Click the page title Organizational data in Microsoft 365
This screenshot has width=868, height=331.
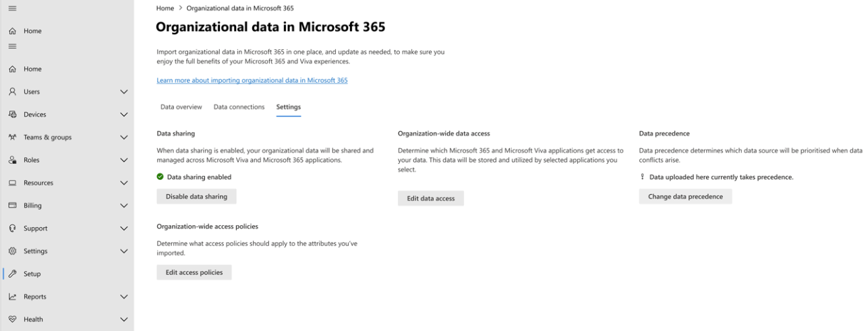270,27
